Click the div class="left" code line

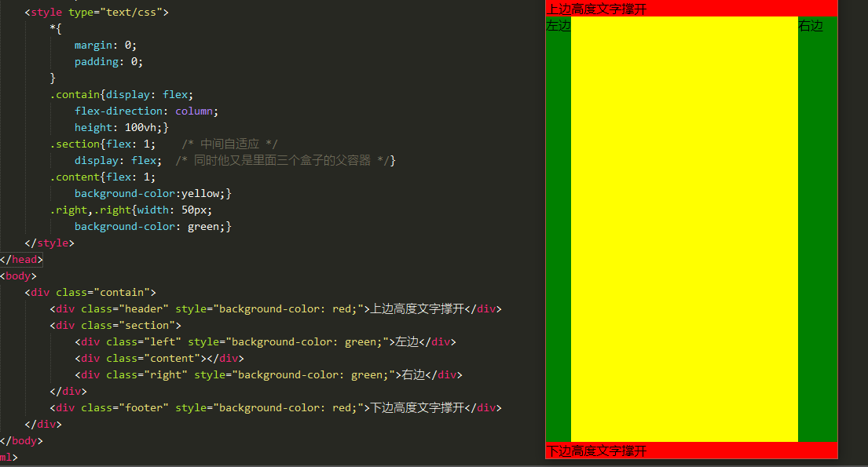(x=266, y=342)
